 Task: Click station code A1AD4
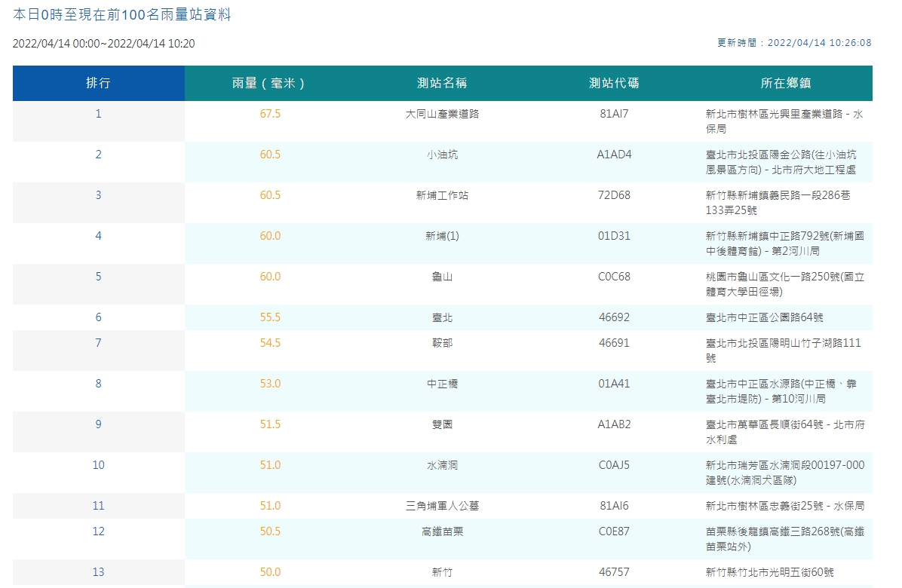[x=614, y=155]
